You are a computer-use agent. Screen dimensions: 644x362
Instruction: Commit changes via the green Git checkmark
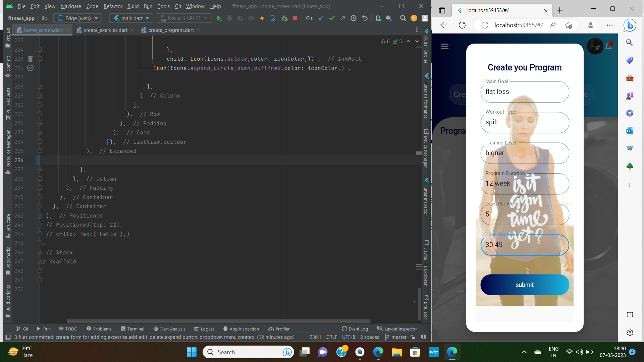(332, 18)
